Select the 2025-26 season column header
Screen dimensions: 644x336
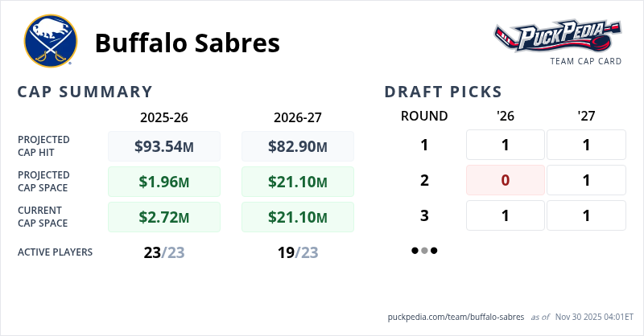pyautogui.click(x=164, y=117)
